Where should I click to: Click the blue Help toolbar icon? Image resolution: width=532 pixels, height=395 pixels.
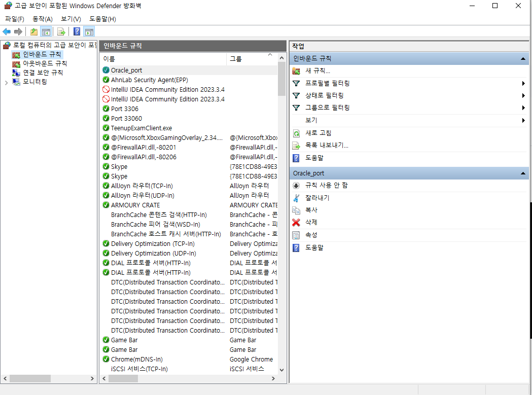[x=77, y=31]
